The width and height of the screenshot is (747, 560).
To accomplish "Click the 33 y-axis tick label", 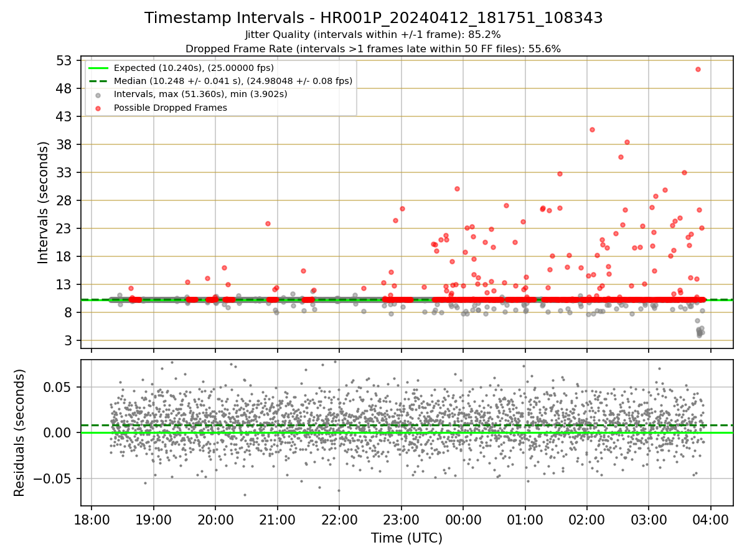I will 65,172.
